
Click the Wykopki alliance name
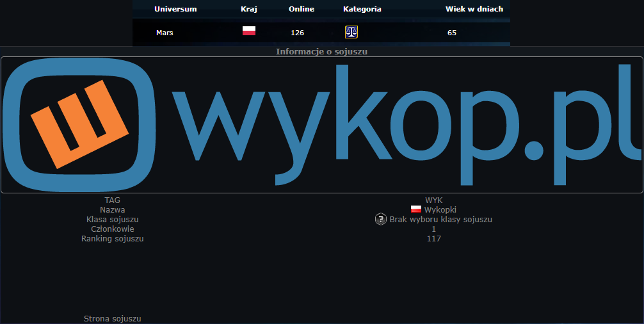pos(440,210)
